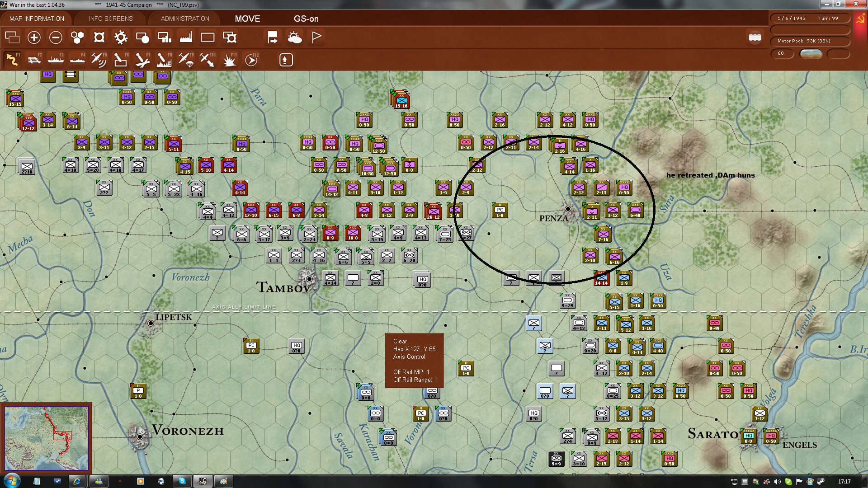The width and height of the screenshot is (868, 488).
Task: Select the 14-42 unit counter
Action: point(332,189)
